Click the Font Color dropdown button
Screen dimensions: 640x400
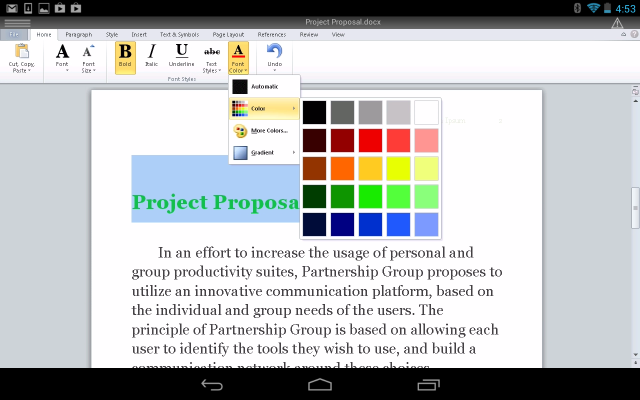click(x=238, y=58)
